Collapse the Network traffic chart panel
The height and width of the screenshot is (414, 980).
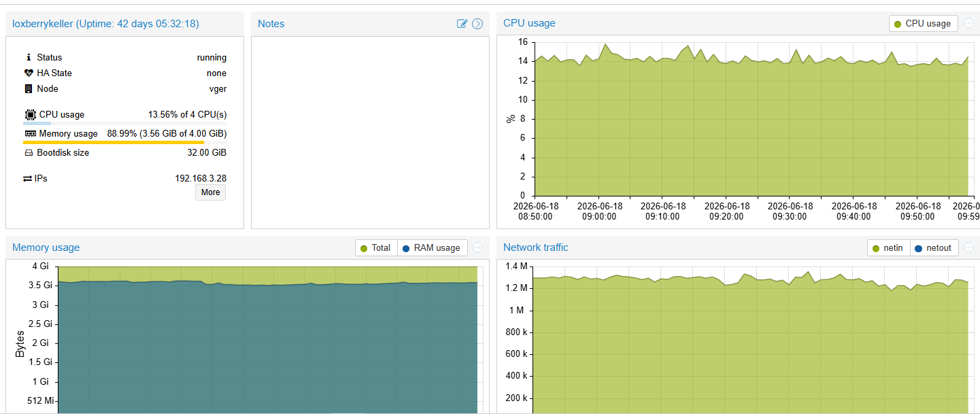[968, 247]
